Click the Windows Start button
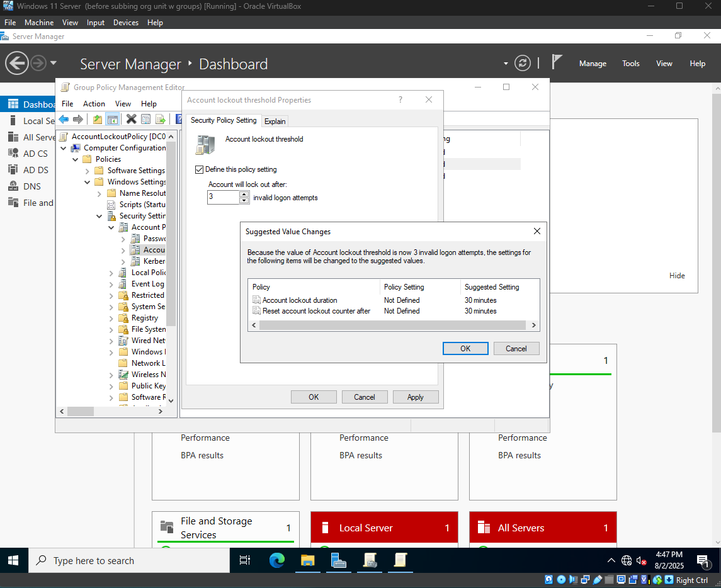This screenshot has height=588, width=721. click(13, 560)
